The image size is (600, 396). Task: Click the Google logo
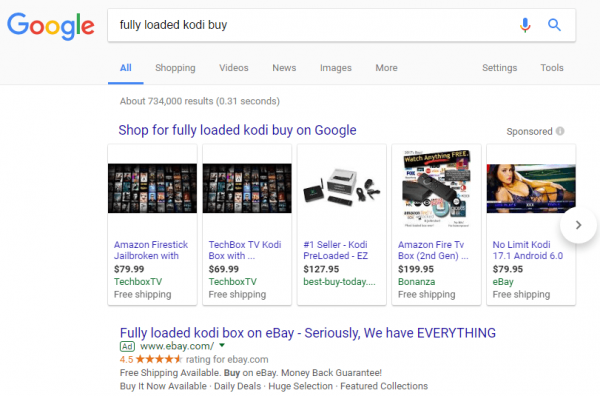tap(51, 26)
